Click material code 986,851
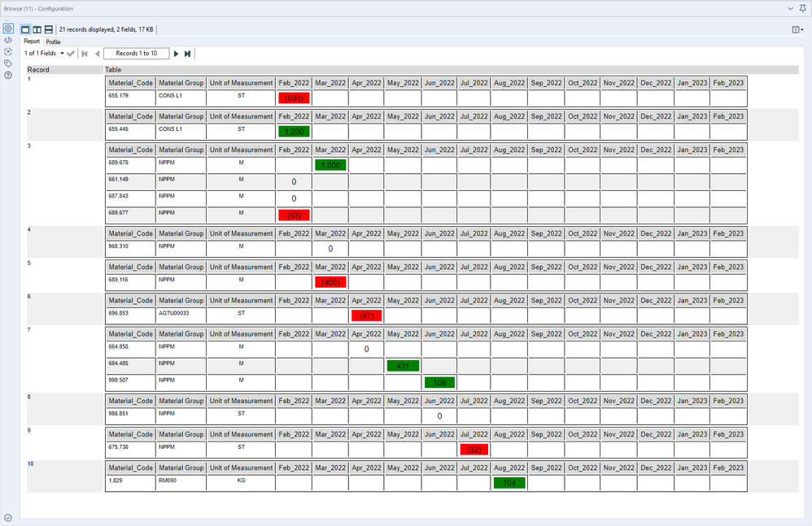 pos(118,414)
